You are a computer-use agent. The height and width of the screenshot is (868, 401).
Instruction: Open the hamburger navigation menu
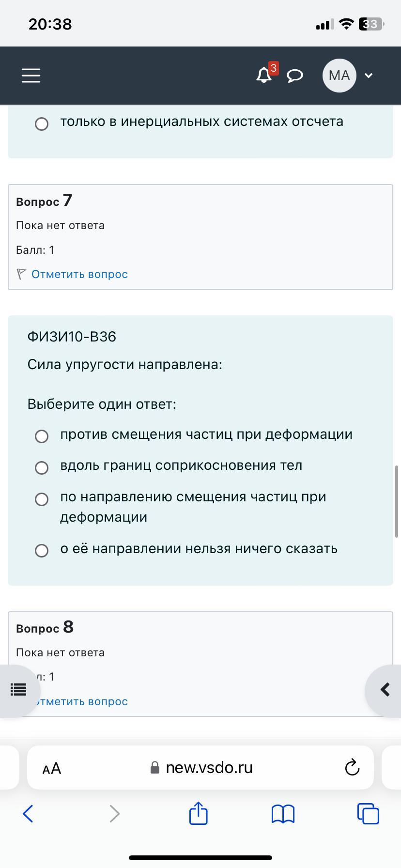coord(31,76)
